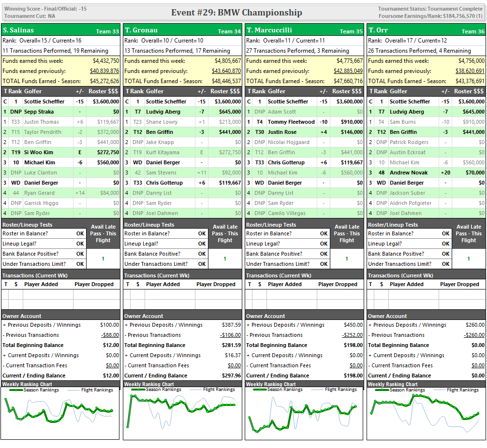Click the Foursome Earnings/Rank text in header
The width and height of the screenshot is (487, 448).
(430, 16)
